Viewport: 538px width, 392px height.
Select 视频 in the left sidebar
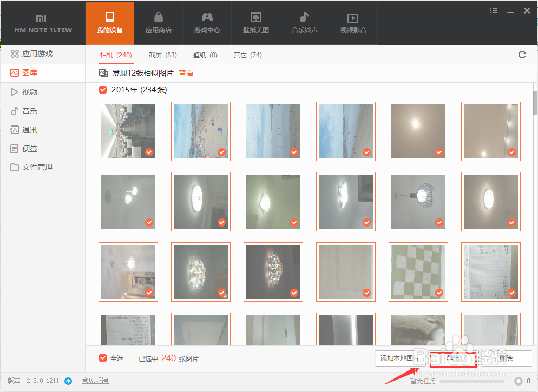point(30,92)
